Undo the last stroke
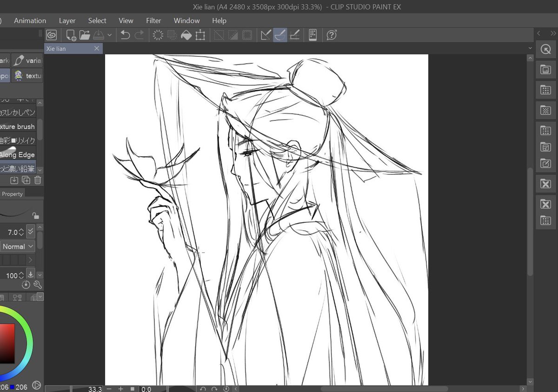 pos(125,35)
